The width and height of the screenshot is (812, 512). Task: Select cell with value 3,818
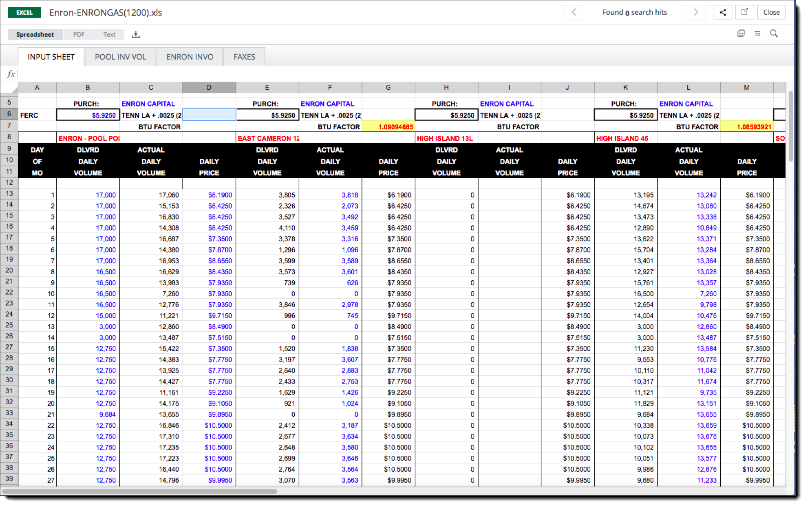click(x=330, y=195)
